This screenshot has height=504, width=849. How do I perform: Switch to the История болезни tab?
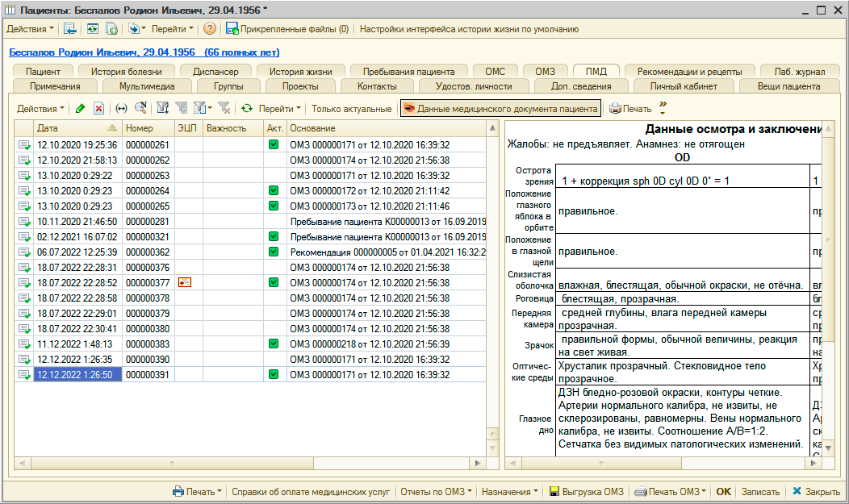click(x=126, y=72)
